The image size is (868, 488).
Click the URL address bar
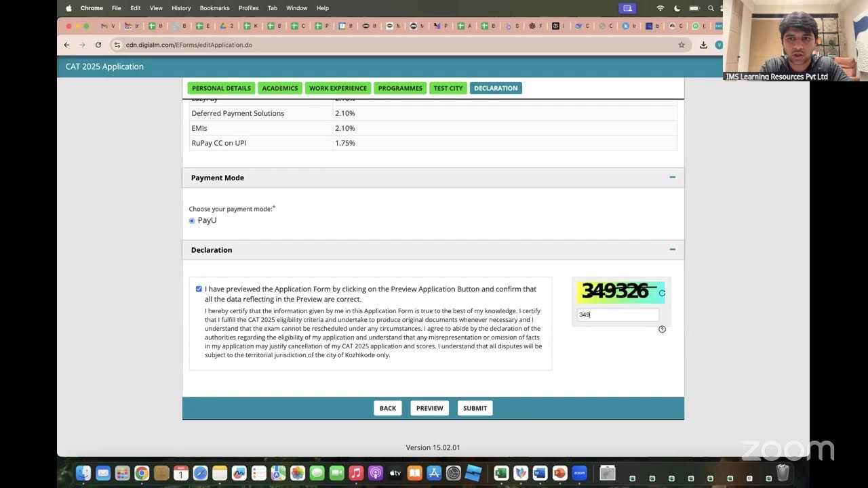[x=400, y=45]
